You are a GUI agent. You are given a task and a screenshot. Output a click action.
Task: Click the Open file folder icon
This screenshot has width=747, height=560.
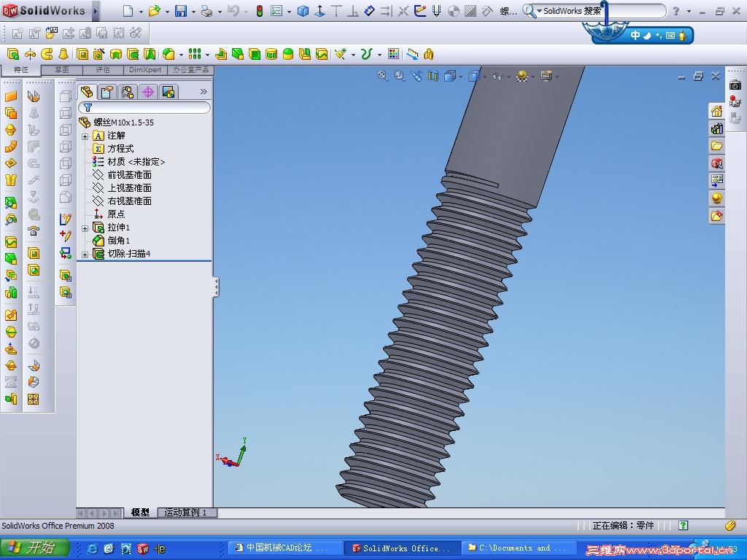coord(154,10)
